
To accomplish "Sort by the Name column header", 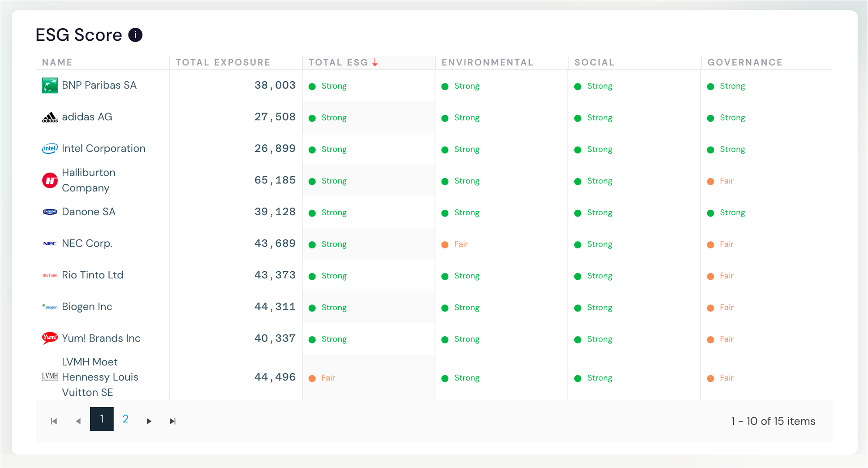I will point(57,62).
